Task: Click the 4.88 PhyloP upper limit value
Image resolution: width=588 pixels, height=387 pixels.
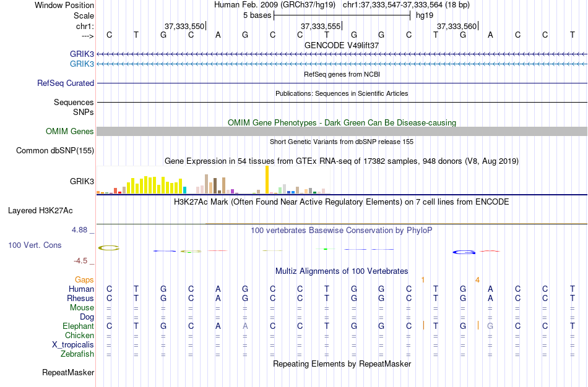Action: [x=79, y=229]
